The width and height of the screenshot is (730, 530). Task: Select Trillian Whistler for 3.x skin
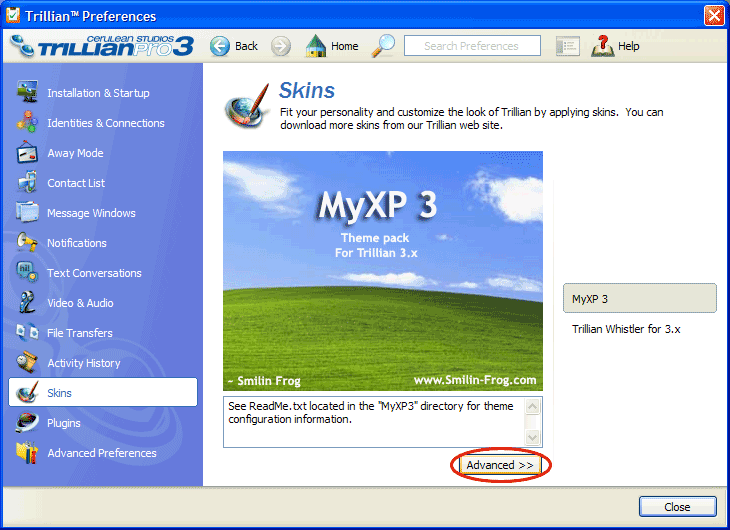[626, 329]
